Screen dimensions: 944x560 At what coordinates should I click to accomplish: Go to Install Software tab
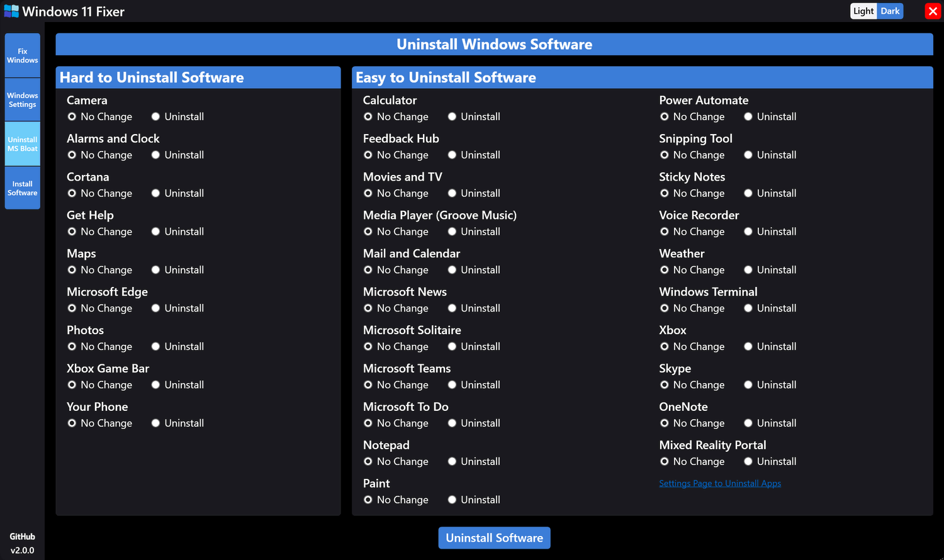click(23, 188)
